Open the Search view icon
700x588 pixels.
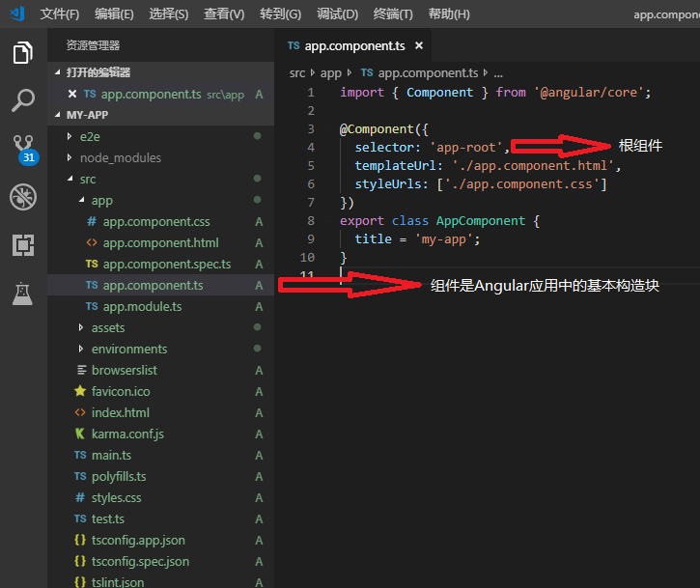(x=23, y=100)
